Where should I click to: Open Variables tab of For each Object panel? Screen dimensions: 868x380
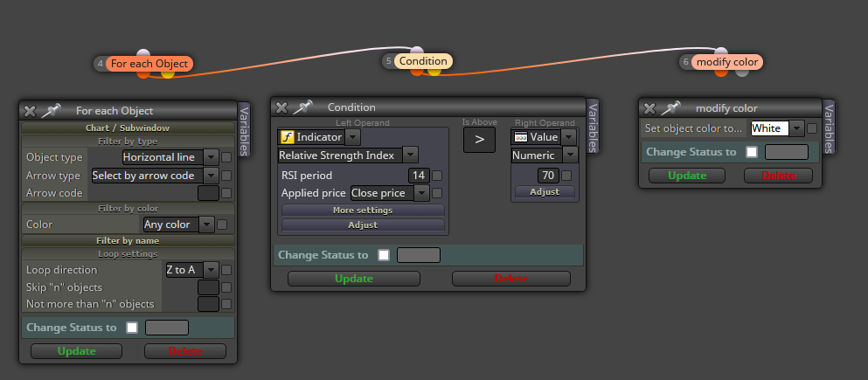pyautogui.click(x=244, y=129)
